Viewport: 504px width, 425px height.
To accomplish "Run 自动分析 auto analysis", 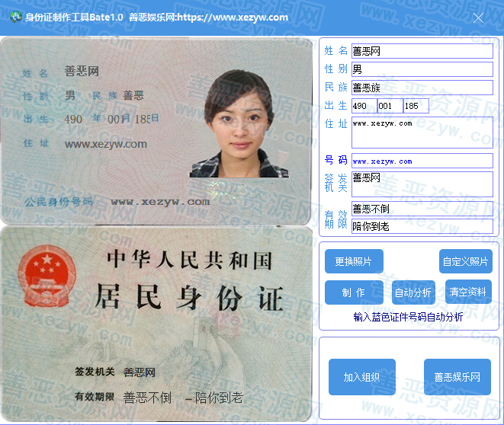I will click(413, 292).
